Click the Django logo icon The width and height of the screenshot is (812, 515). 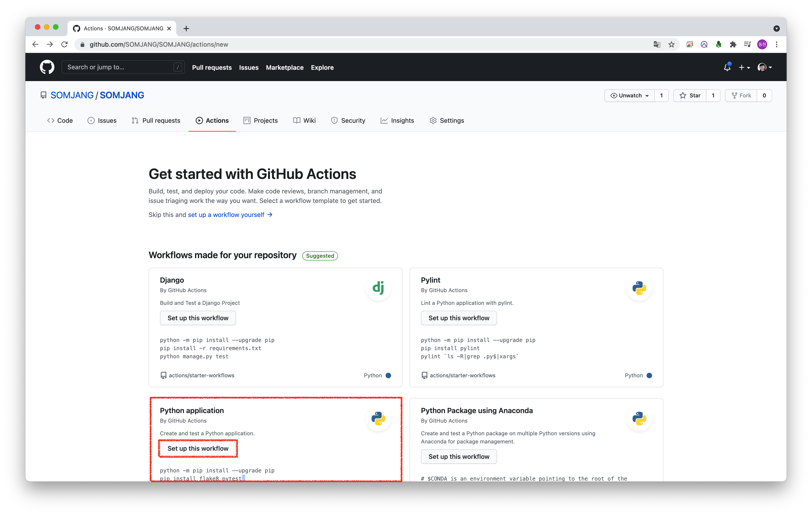point(378,288)
